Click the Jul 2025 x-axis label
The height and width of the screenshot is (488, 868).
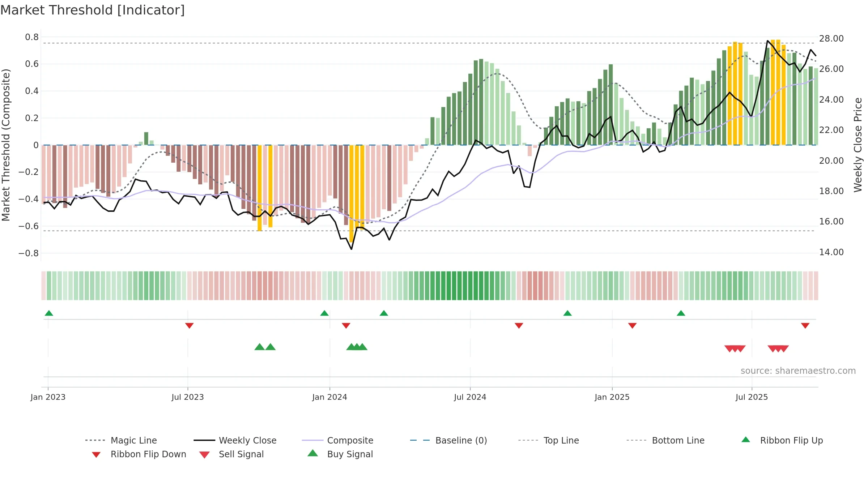(752, 397)
